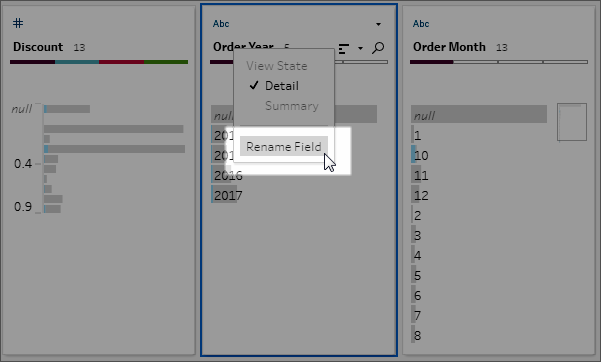
Task: Select the null bar in Discount histogram
Action: coord(67,109)
